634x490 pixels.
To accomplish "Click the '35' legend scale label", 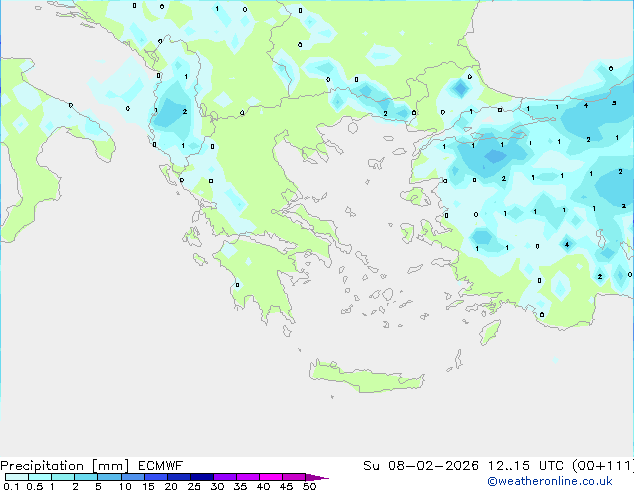I will (x=240, y=486).
